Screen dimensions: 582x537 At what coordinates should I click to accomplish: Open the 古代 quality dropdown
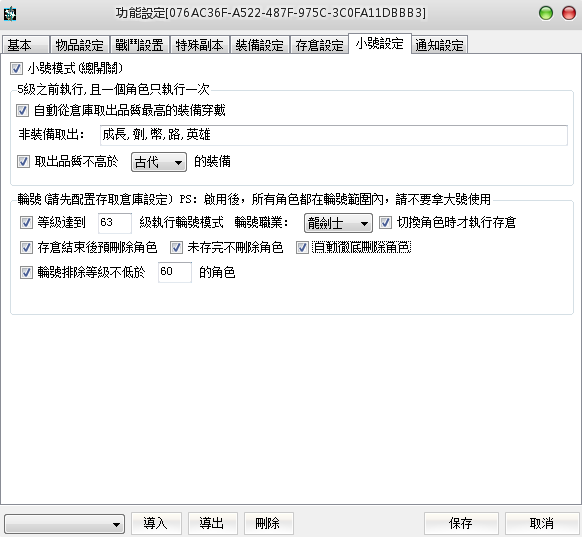click(159, 162)
